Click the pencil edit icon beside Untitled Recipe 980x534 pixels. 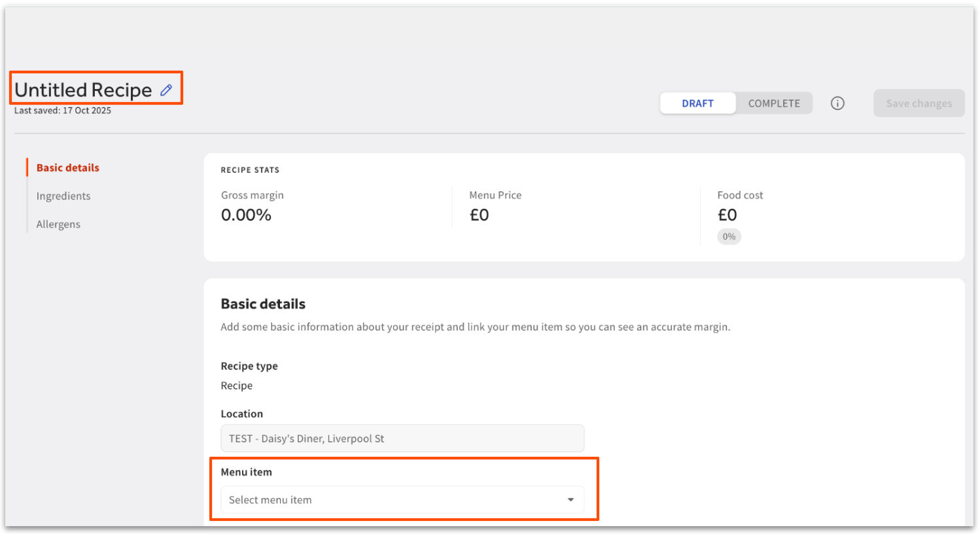166,90
